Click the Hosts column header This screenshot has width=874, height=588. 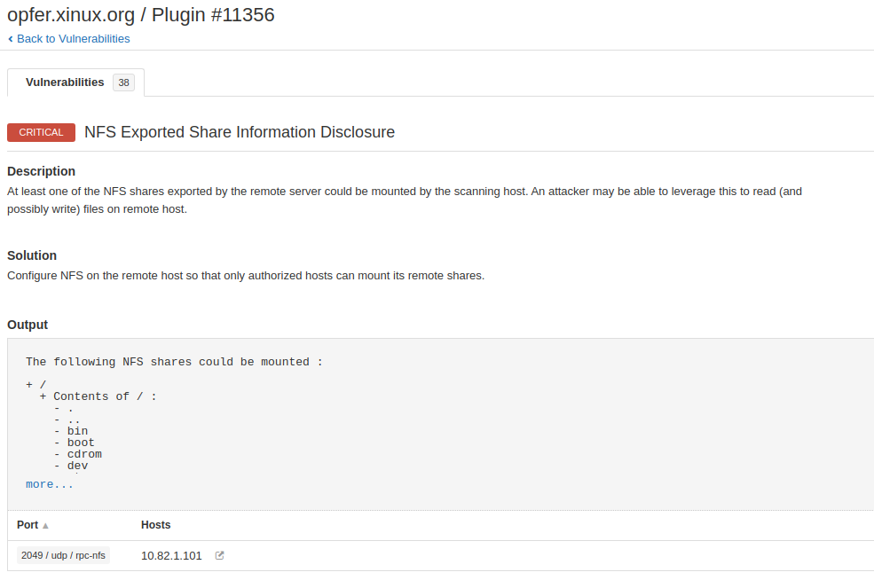(155, 525)
